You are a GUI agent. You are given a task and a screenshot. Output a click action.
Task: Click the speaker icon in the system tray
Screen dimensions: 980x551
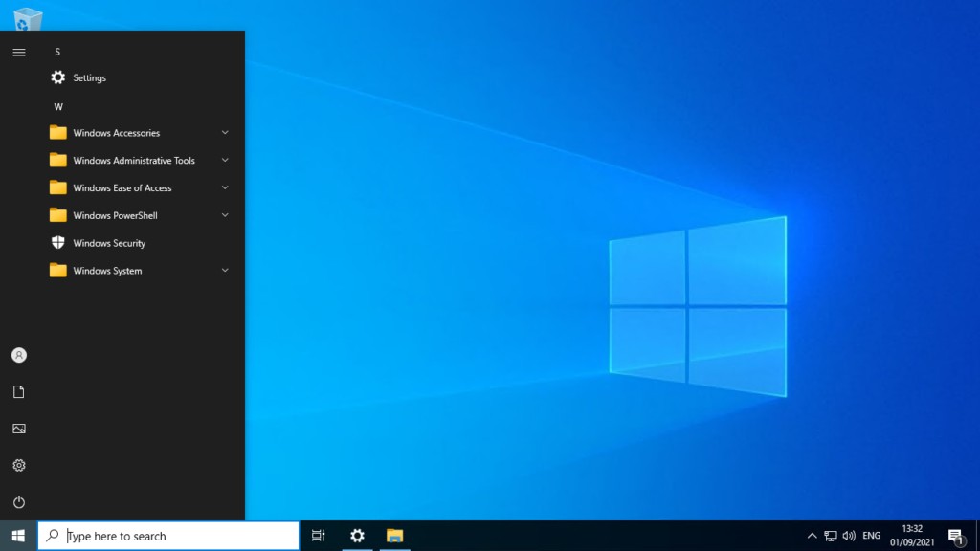coord(850,536)
